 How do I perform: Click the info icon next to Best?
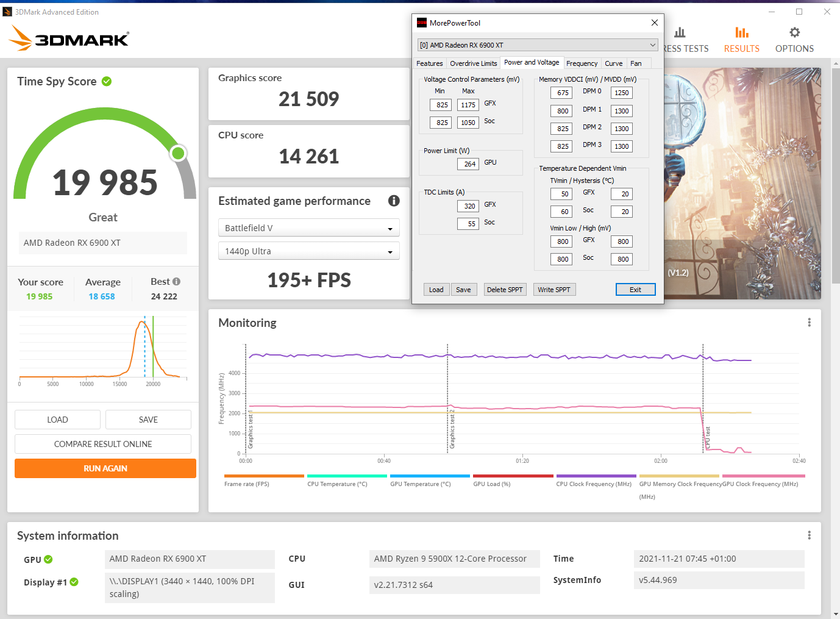(x=176, y=282)
